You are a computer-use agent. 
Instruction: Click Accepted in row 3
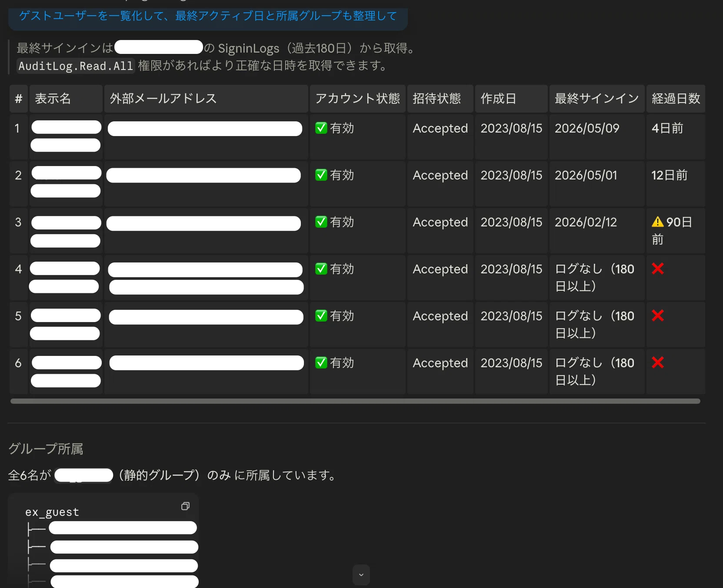click(440, 223)
